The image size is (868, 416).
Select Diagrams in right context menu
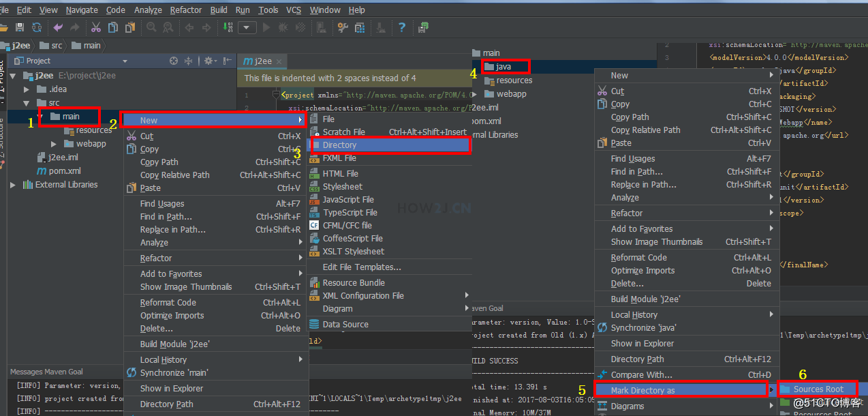[x=685, y=406]
